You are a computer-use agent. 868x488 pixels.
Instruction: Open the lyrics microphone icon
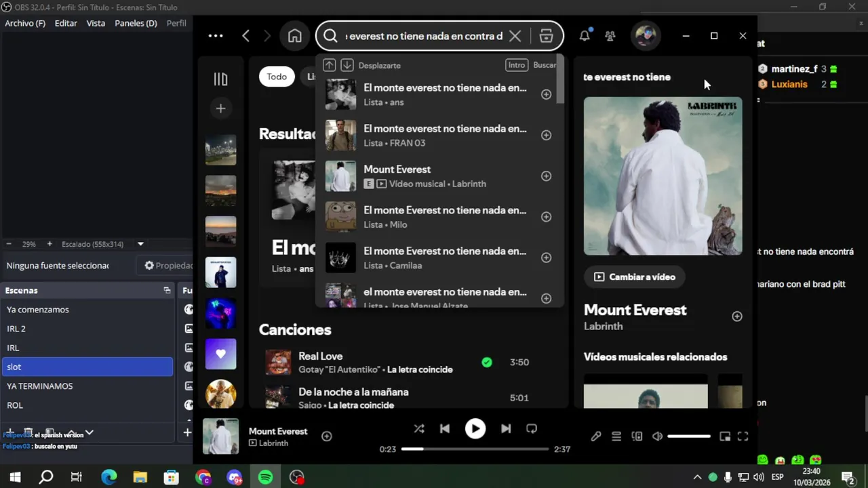(596, 436)
